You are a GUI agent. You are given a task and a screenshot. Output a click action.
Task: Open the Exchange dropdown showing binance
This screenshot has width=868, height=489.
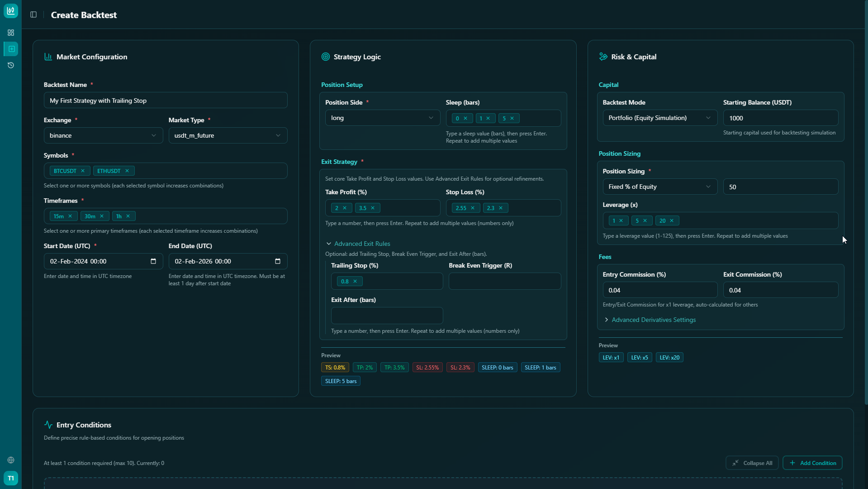click(x=103, y=135)
